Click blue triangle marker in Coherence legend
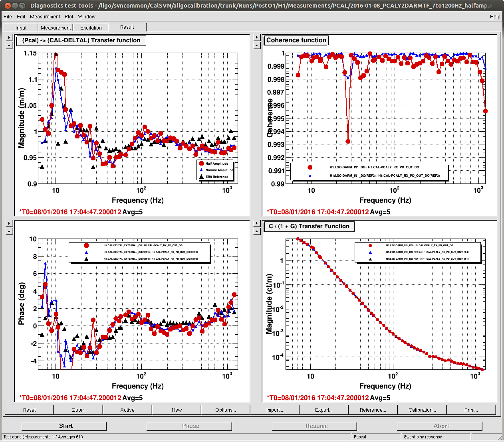The image size is (504, 442). (x=310, y=176)
